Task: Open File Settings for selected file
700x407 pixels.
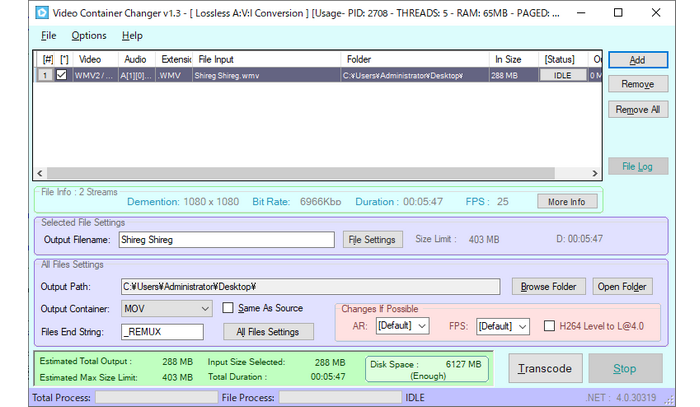Action: point(373,240)
